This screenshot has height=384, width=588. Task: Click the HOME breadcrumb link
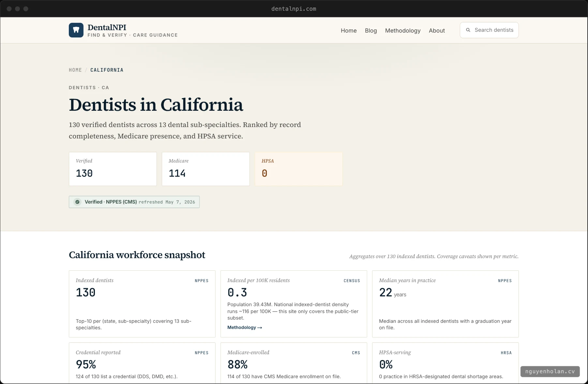pyautogui.click(x=75, y=70)
